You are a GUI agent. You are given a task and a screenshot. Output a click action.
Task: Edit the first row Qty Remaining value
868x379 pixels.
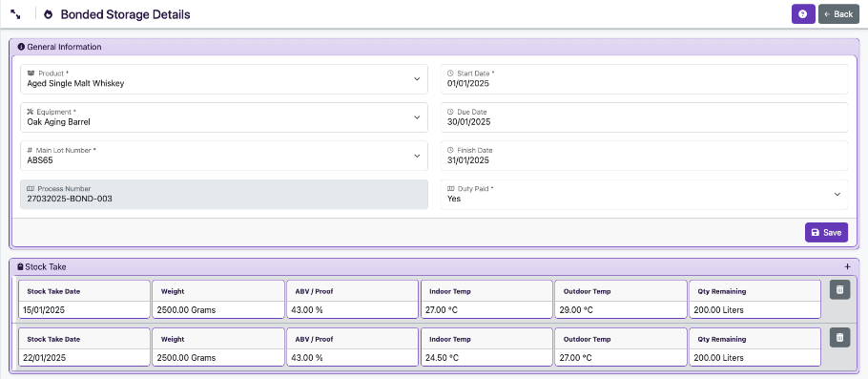[754, 309]
